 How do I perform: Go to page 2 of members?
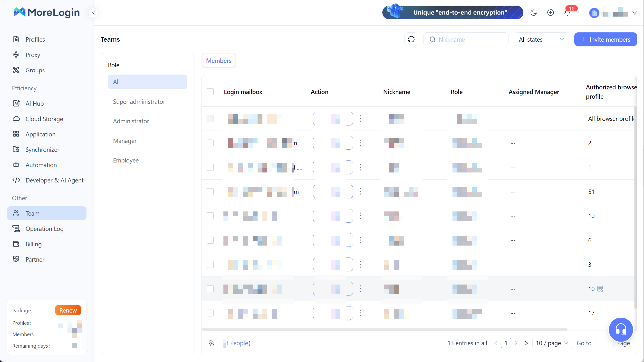[x=516, y=343]
